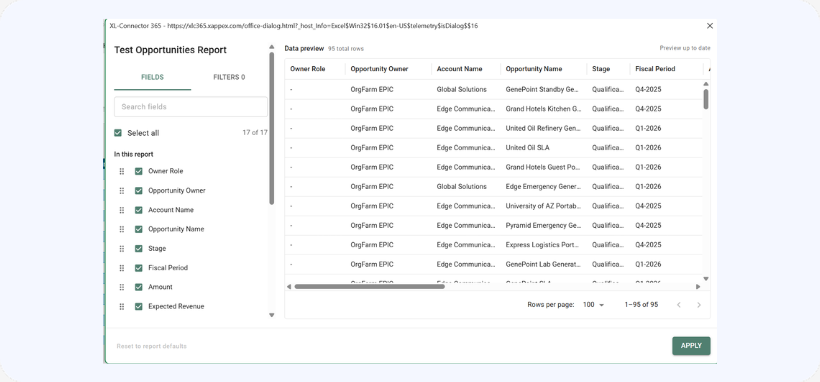
Task: Click the Test Opportunities Report title
Action: click(170, 50)
